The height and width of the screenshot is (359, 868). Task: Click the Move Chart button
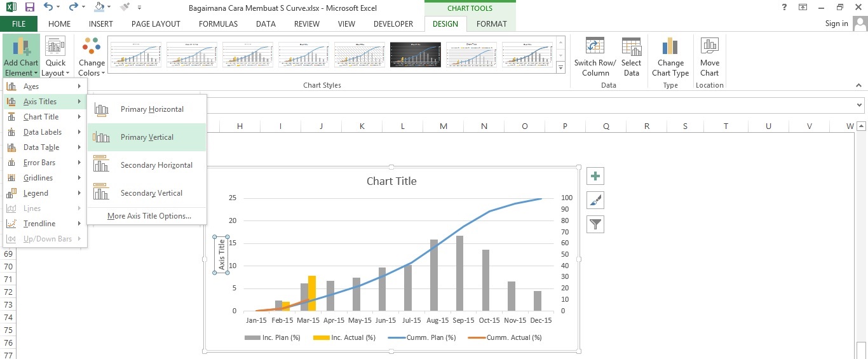coord(709,56)
